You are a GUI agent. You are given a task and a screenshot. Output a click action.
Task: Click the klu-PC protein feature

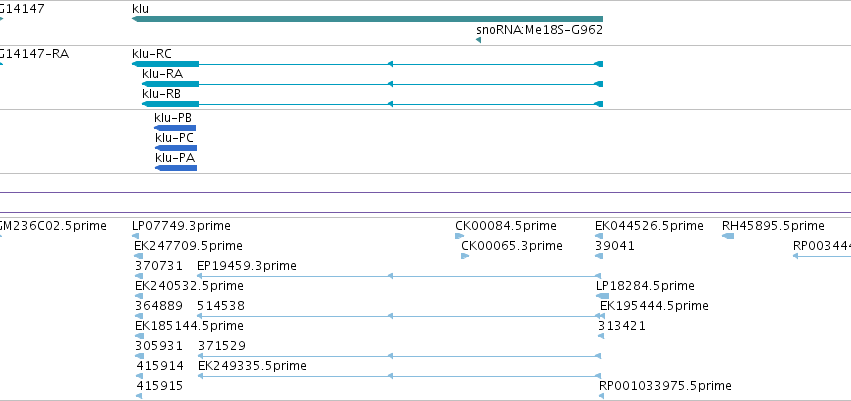click(x=176, y=148)
